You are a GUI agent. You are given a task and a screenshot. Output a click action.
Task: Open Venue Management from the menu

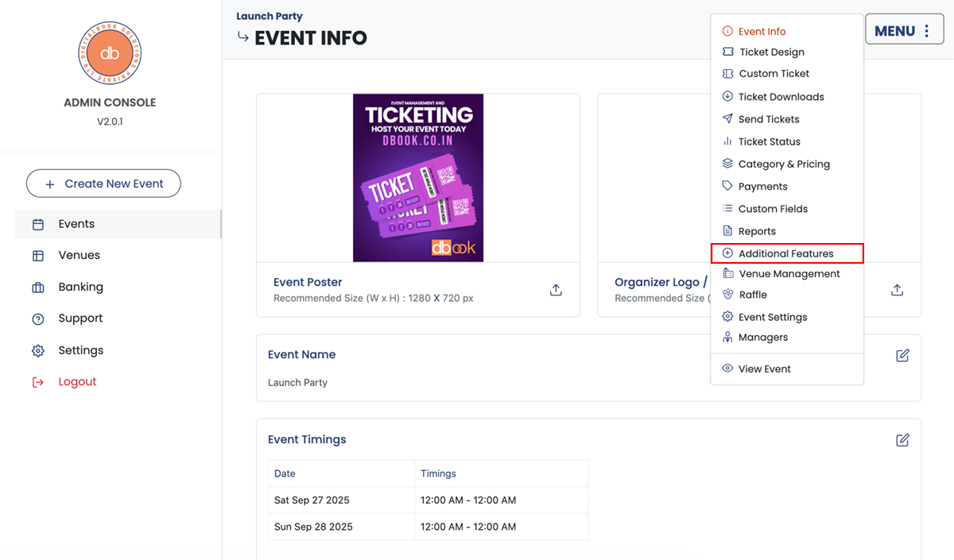click(789, 274)
